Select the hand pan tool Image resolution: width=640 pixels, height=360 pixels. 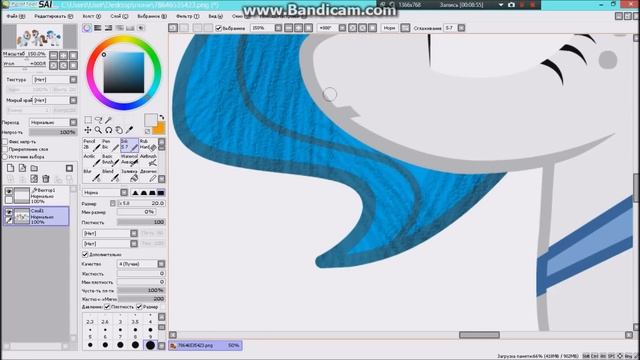pos(119,130)
